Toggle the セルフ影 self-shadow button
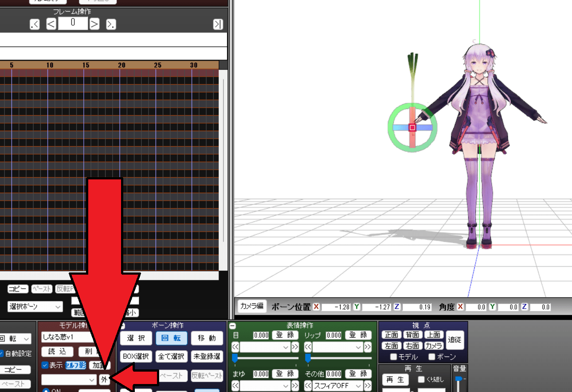This screenshot has height=392, width=572. 75,365
